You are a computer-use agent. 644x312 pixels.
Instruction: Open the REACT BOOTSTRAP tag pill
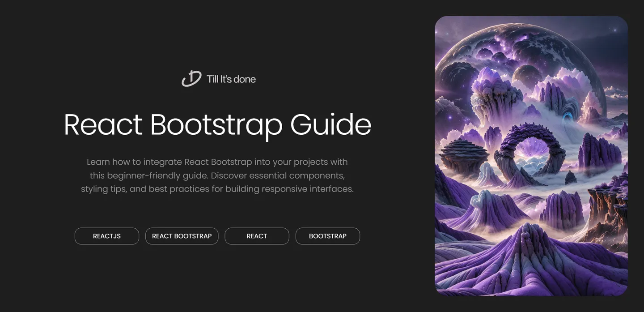[182, 236]
